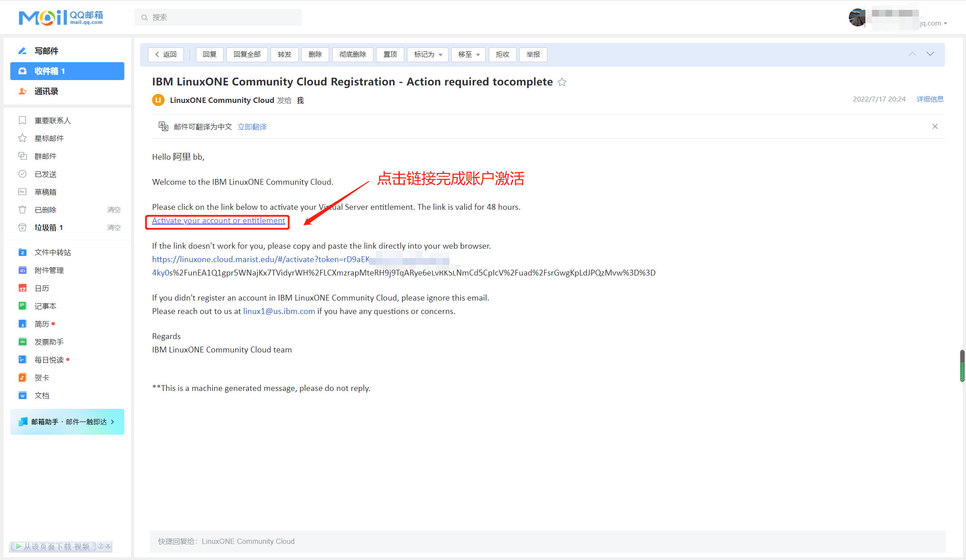This screenshot has width=966, height=560.
Task: Go to next email with down chevron
Action: pyautogui.click(x=930, y=54)
